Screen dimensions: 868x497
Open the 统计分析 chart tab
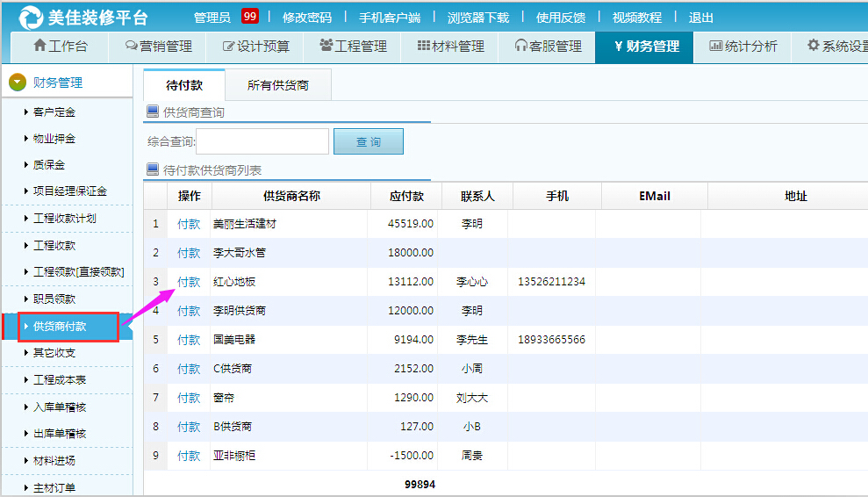(x=742, y=47)
